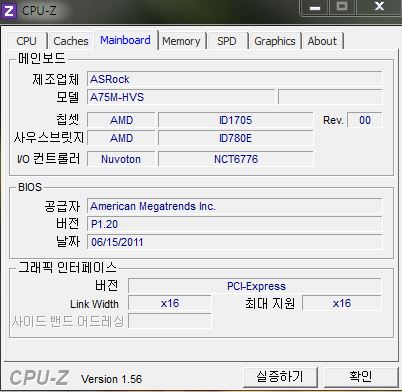Open the Memory tab

181,41
